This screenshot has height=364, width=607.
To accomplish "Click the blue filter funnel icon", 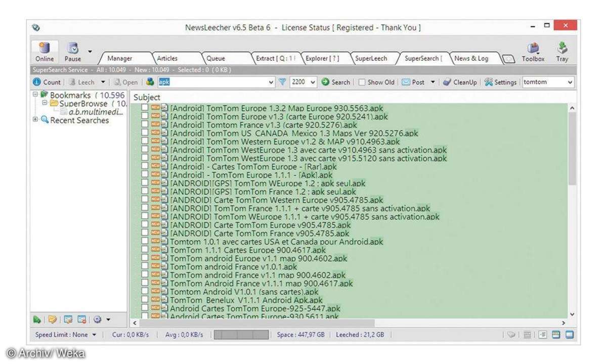I will click(x=283, y=82).
